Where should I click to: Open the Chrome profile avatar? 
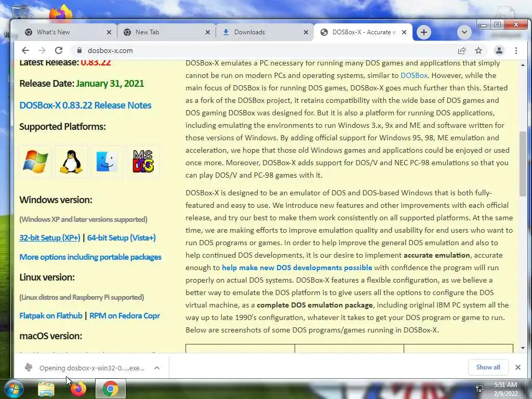pos(499,50)
